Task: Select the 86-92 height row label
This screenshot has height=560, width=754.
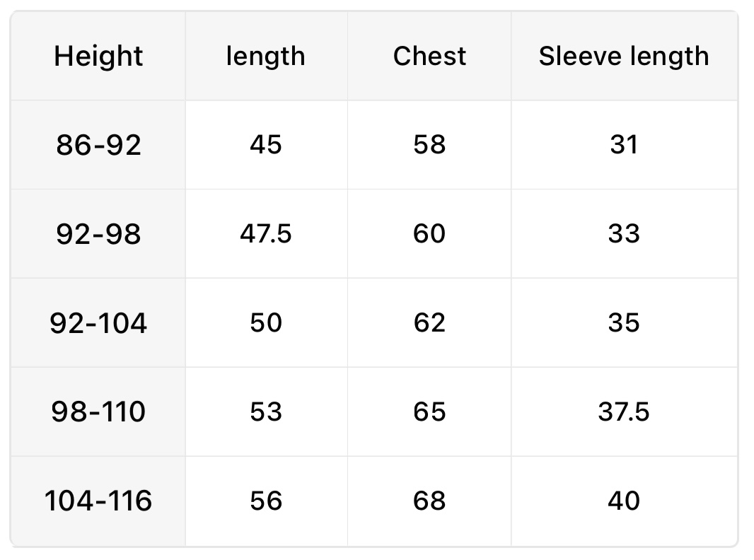Action: (98, 145)
